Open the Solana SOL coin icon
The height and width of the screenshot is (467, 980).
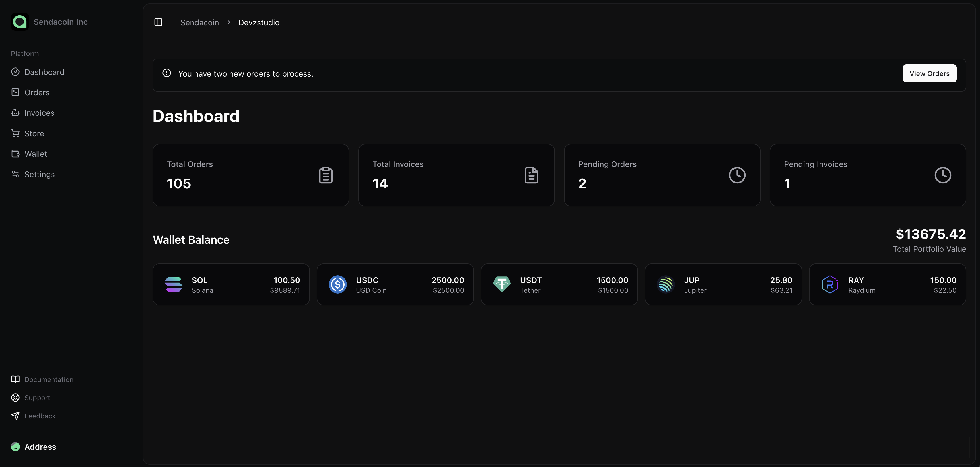click(174, 284)
